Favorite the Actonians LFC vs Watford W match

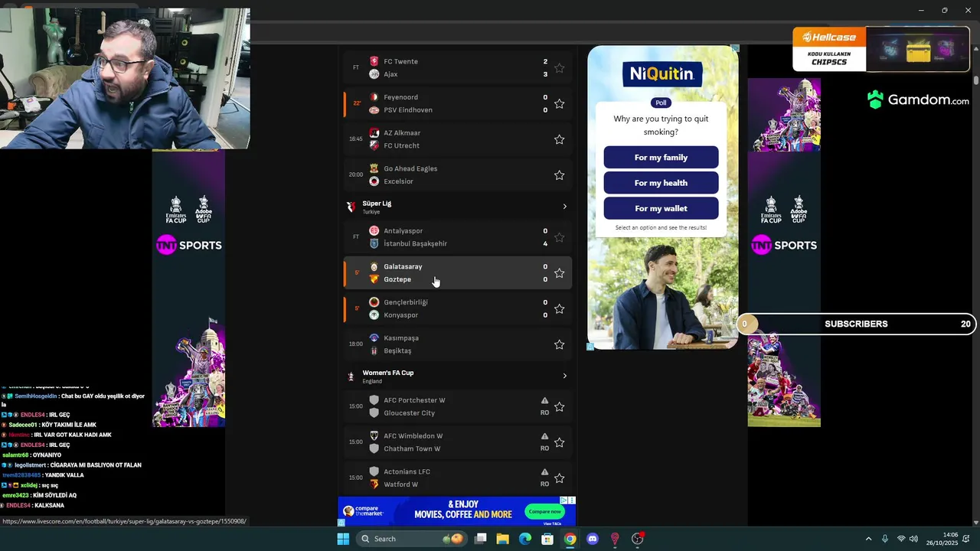point(560,478)
